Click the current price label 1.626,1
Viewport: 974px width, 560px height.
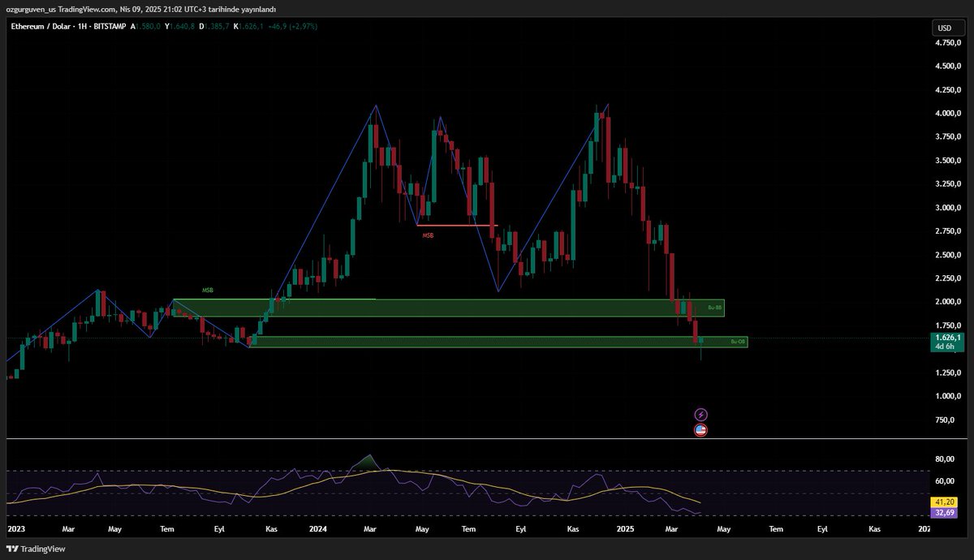(948, 337)
